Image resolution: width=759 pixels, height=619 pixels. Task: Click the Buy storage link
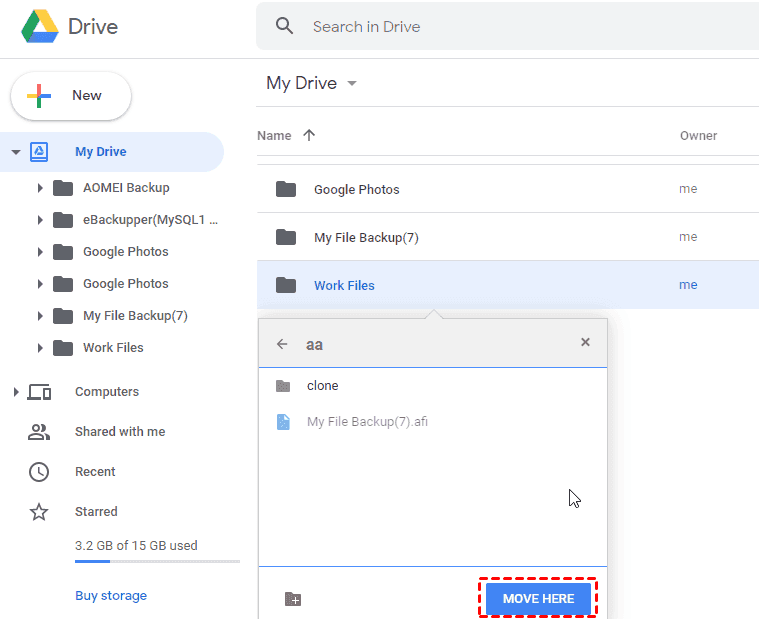coord(111,596)
